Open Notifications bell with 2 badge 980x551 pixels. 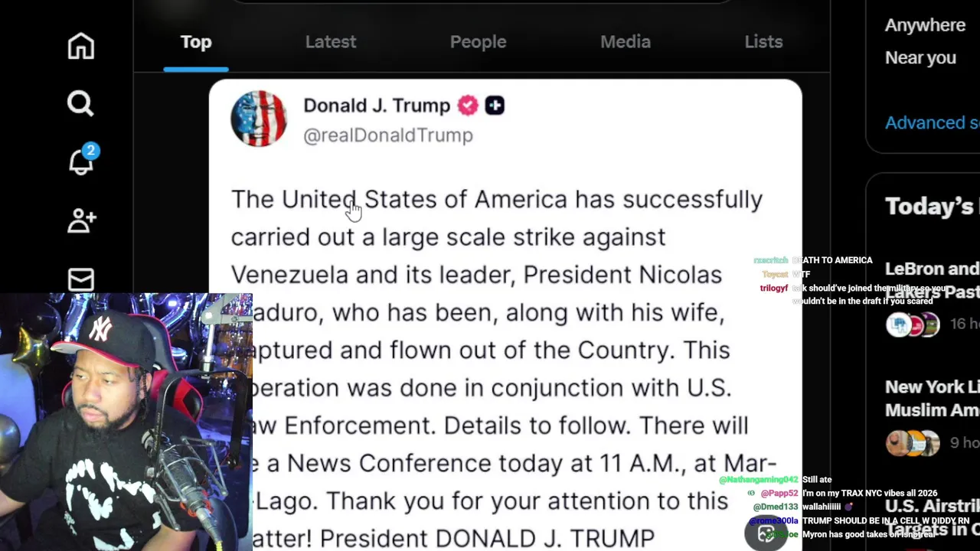click(x=81, y=161)
